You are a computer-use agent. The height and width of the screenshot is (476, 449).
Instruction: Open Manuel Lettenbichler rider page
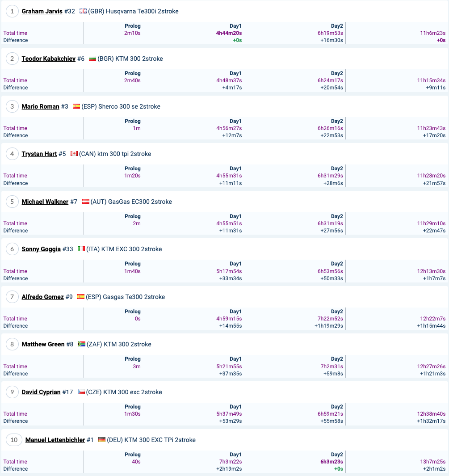click(x=55, y=439)
